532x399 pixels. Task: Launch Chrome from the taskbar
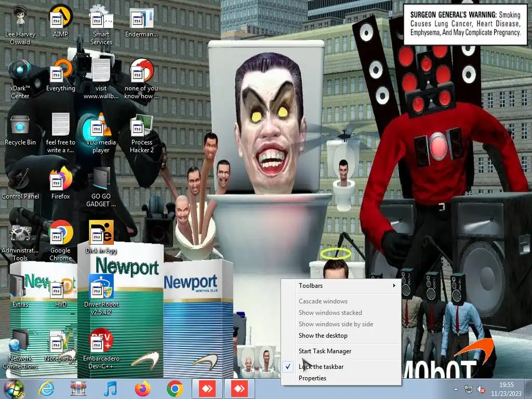pos(175,389)
